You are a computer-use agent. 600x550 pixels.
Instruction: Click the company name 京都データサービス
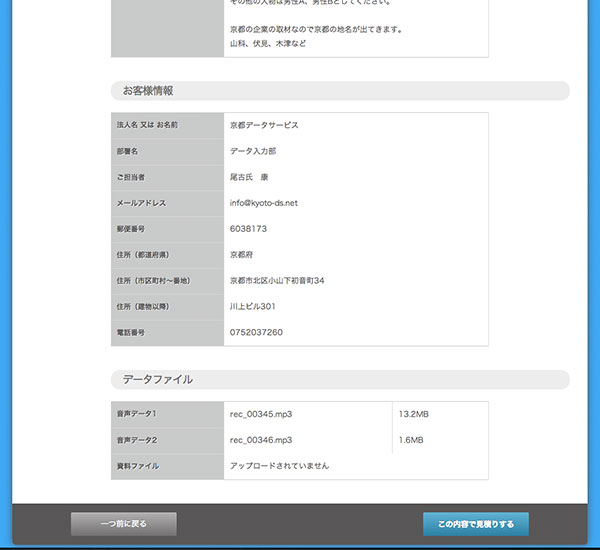pos(264,125)
